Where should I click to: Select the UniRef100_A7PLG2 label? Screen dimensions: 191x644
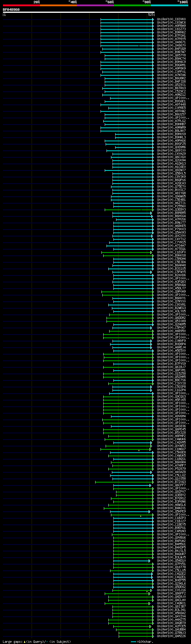point(171,121)
